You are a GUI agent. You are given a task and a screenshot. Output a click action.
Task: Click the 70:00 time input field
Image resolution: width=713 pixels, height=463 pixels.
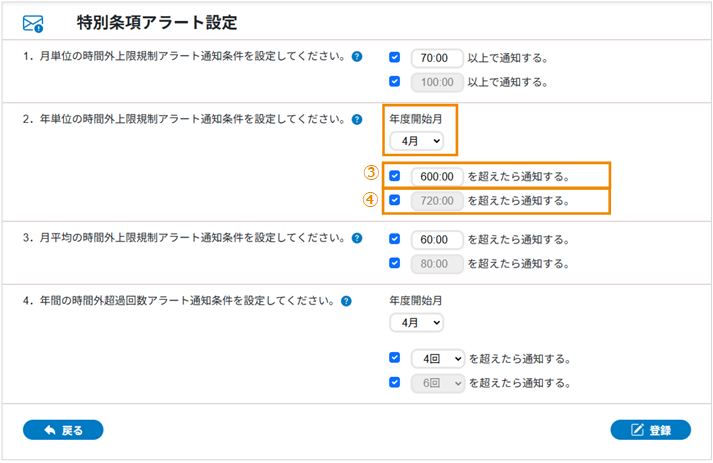(x=437, y=58)
